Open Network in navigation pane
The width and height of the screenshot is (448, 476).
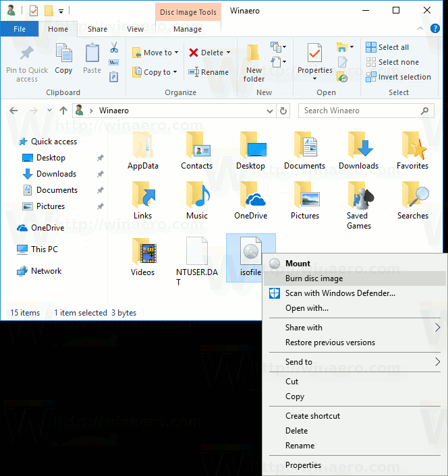pos(39,271)
